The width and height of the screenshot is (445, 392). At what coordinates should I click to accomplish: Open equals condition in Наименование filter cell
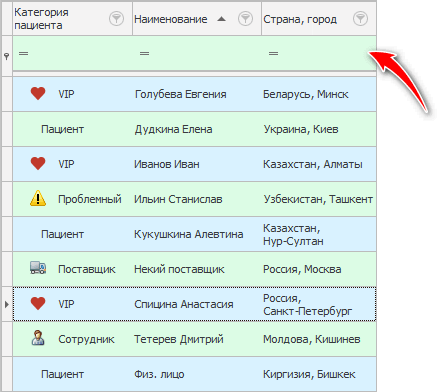[144, 53]
